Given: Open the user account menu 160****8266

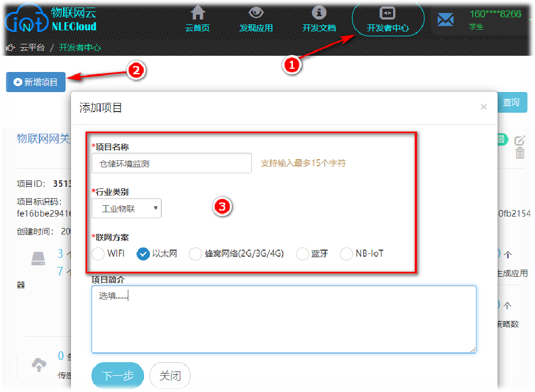Looking at the screenshot, I should (x=495, y=19).
